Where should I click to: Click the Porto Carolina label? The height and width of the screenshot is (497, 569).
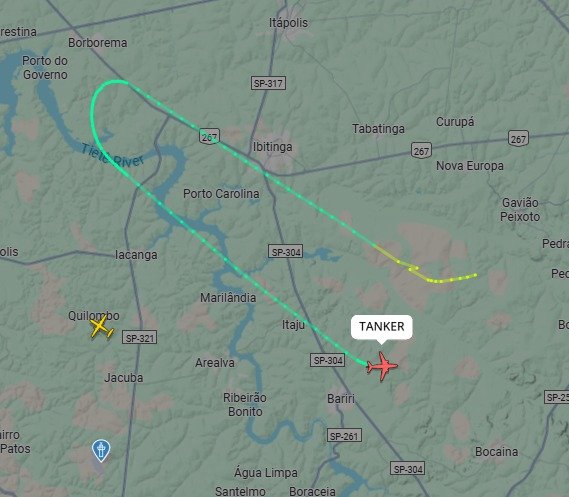(x=221, y=193)
